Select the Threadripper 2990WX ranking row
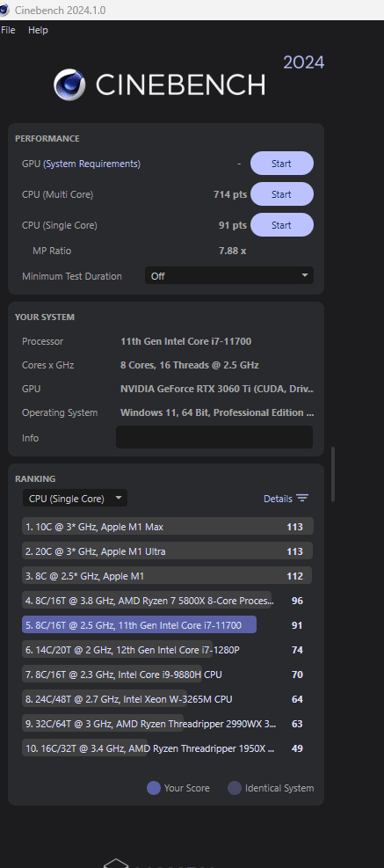The width and height of the screenshot is (384, 868). pos(168,724)
